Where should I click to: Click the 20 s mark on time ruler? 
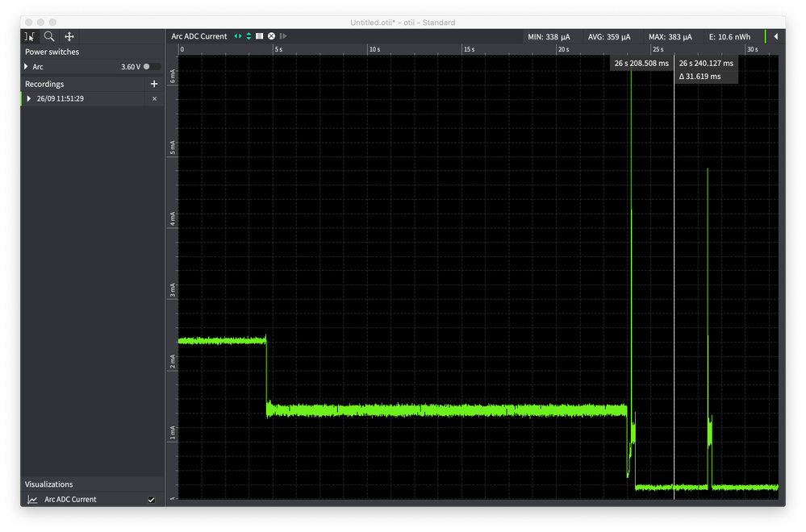coord(563,49)
